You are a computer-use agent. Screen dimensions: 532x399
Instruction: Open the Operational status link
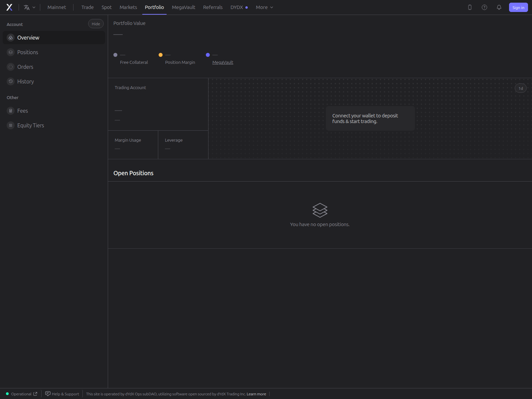pos(22,394)
